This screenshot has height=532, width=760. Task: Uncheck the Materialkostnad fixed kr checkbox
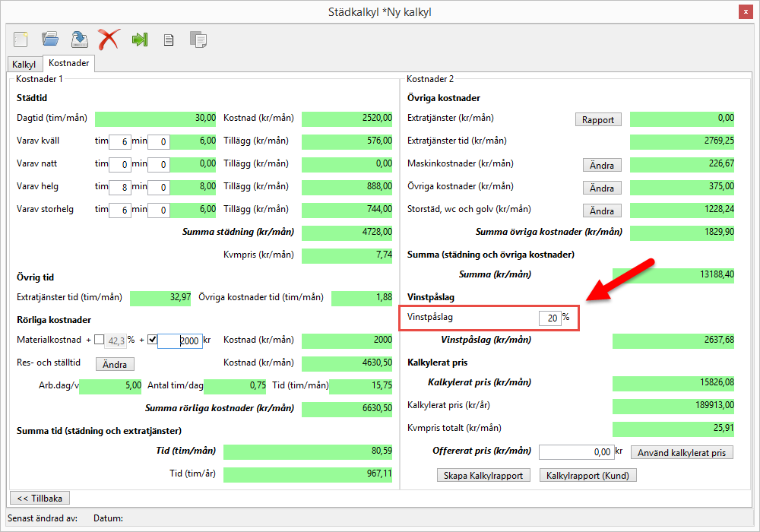coord(152,340)
